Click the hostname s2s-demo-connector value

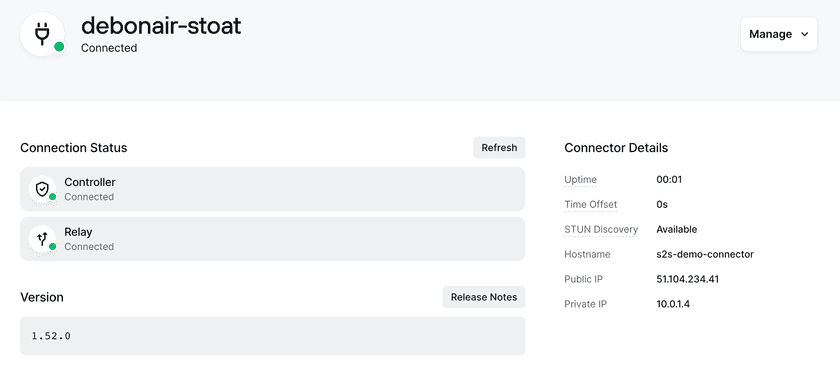pos(705,255)
